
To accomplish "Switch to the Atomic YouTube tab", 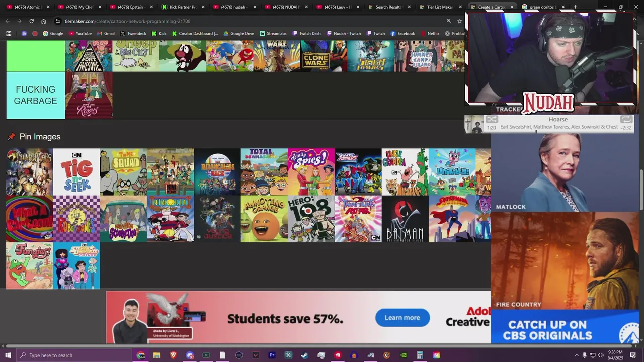I will coord(28,7).
